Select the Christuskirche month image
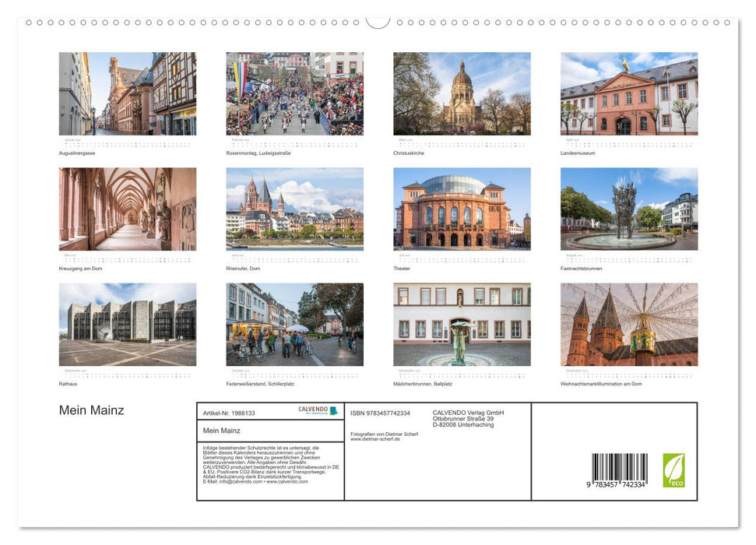Screen dimensions: 756x545 pos(461,93)
